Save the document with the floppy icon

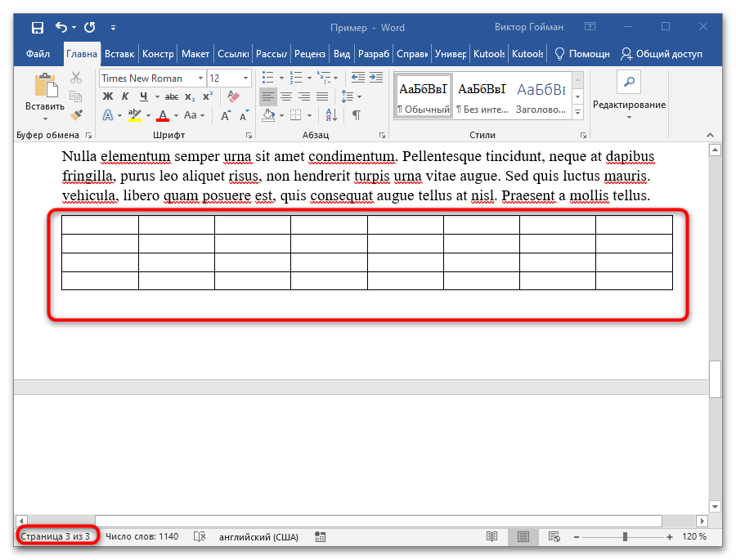37,28
